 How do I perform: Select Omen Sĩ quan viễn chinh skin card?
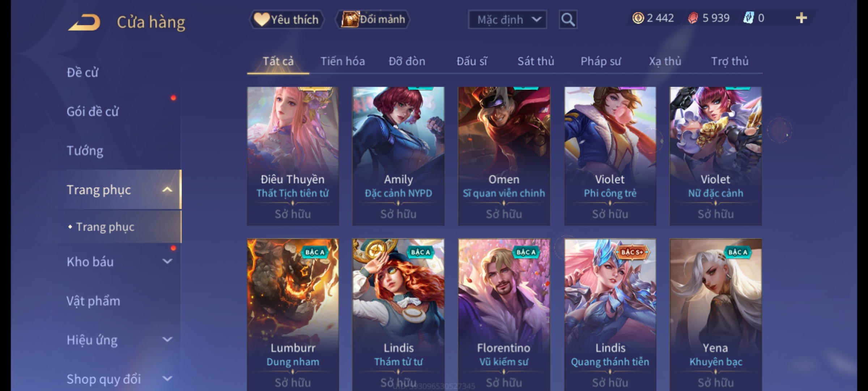(504, 156)
